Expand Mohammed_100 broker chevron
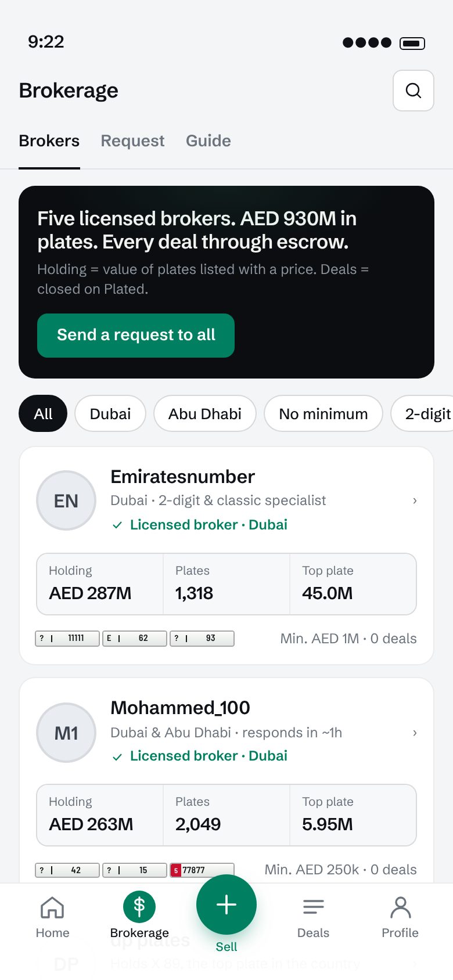453x980 pixels. pos(415,733)
